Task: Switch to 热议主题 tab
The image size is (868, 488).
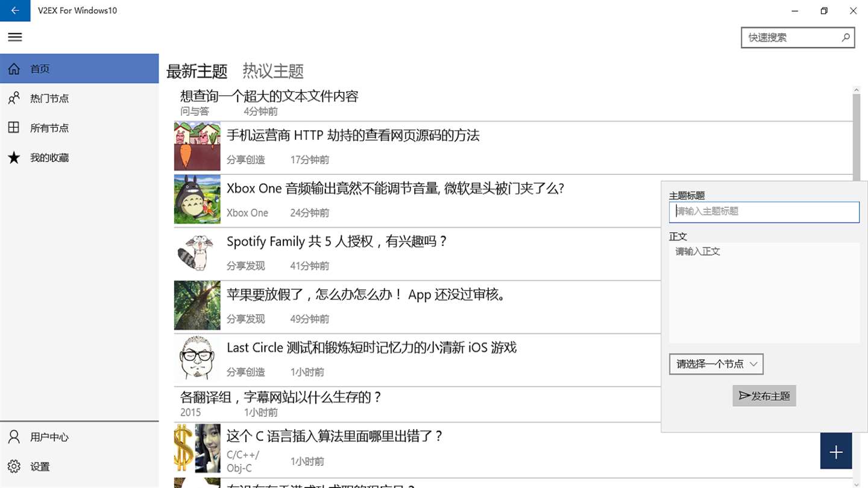Action: click(x=273, y=71)
